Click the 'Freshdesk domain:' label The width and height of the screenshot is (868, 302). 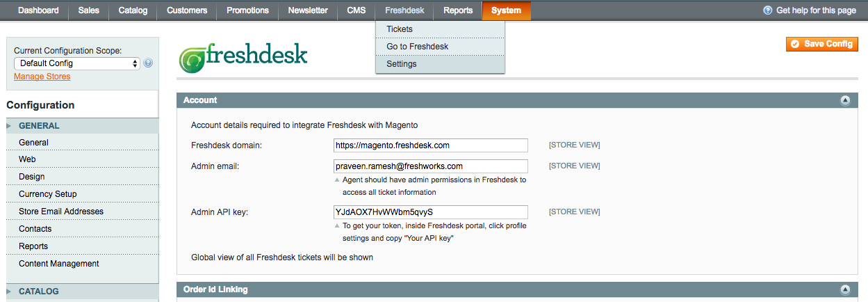pos(227,145)
